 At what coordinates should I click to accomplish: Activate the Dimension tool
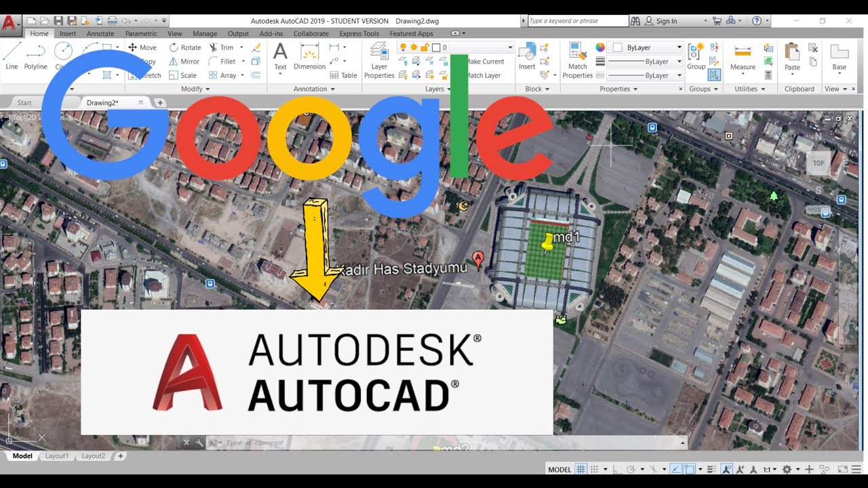309,56
